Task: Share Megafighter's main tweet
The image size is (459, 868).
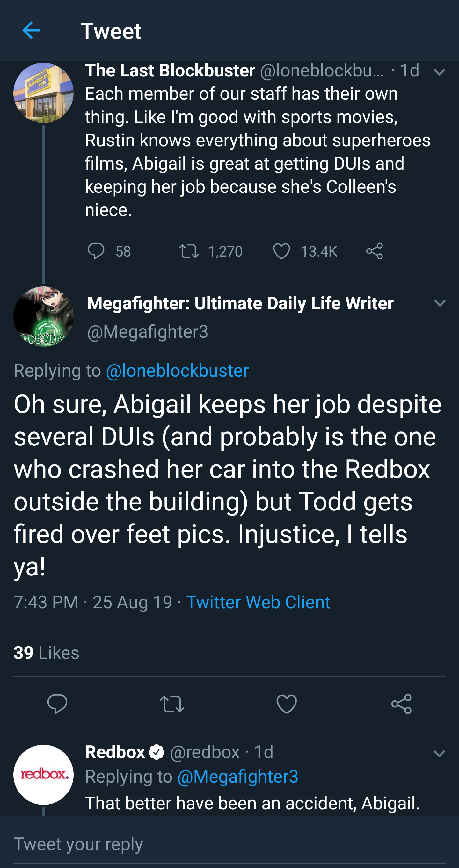Action: pos(401,704)
